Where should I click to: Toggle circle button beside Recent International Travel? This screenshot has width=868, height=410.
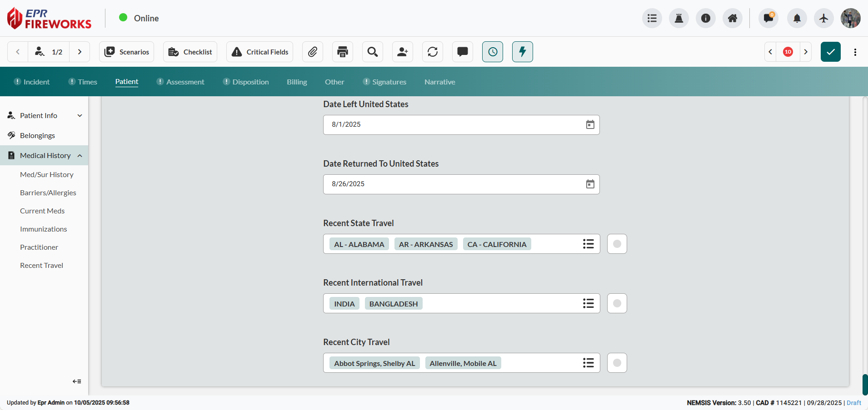(617, 303)
